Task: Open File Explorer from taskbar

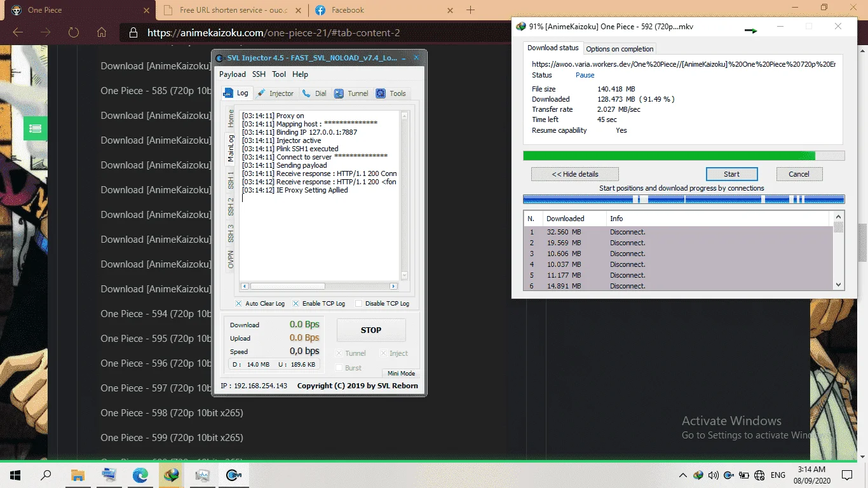Action: tap(78, 475)
